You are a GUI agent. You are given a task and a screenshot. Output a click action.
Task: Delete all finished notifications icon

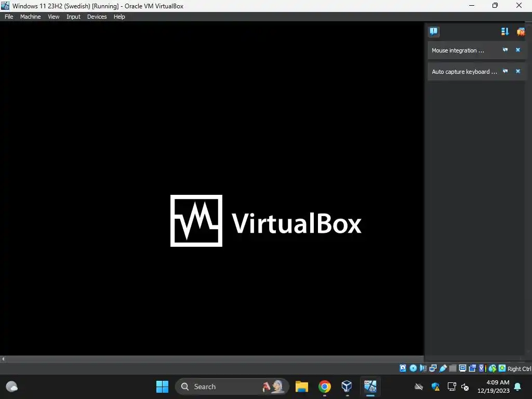[521, 32]
